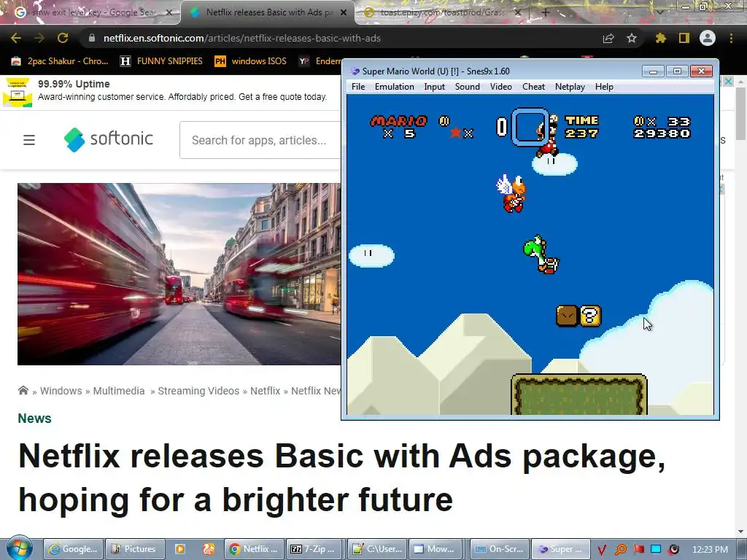Open the Netplay menu in Snes9x
The image size is (747, 560).
[x=570, y=87]
